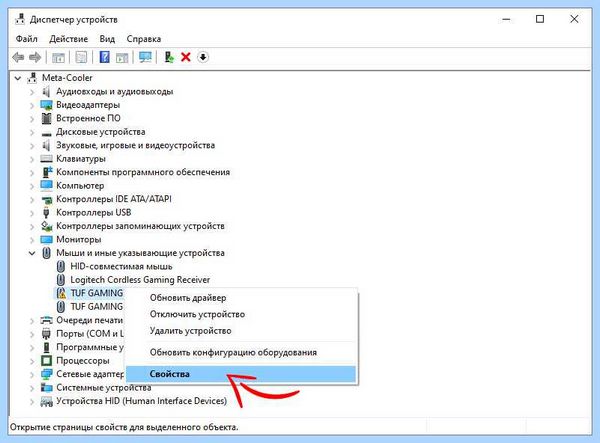
Task: Select Звуковые, игровые и видеоустройства row
Action: 135,145
